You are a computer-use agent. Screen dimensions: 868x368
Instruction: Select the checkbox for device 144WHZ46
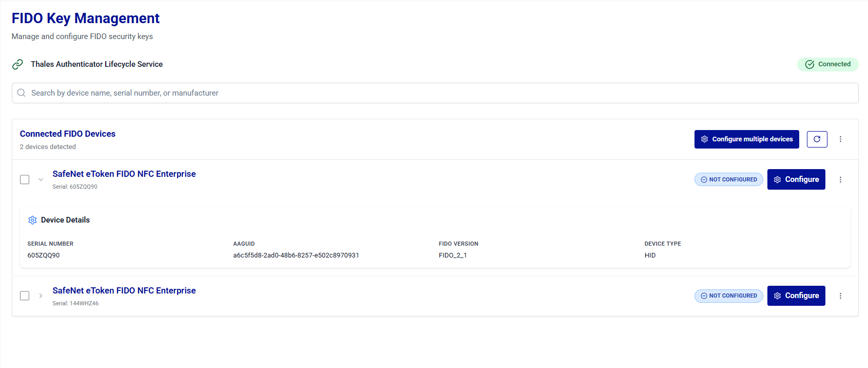[x=25, y=296]
